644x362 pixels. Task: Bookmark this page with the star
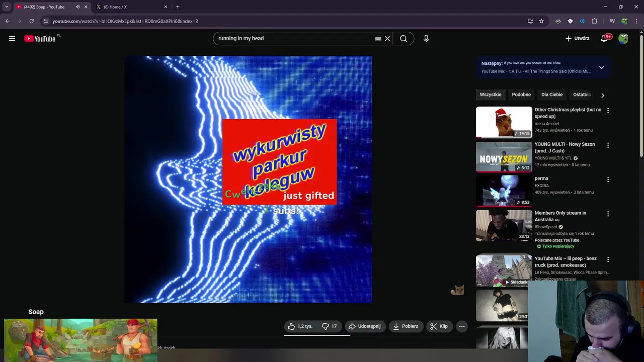(x=541, y=21)
